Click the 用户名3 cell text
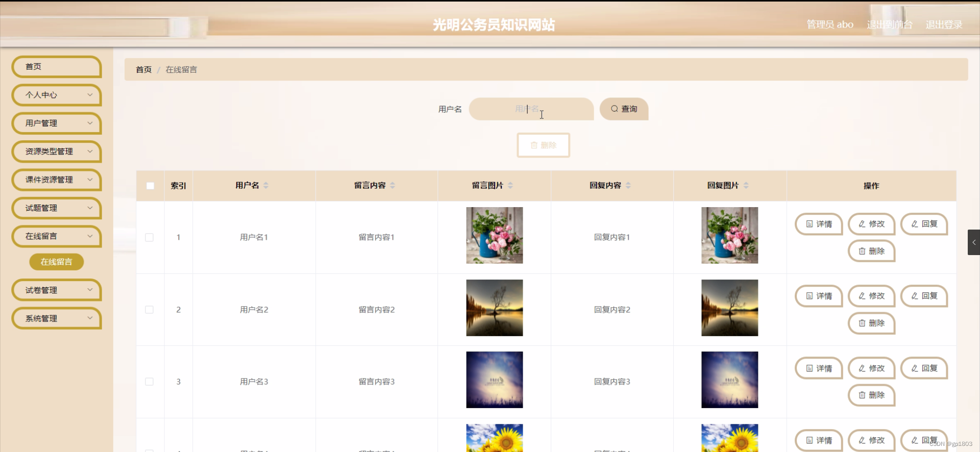Screen dimensions: 980x452 [254, 382]
